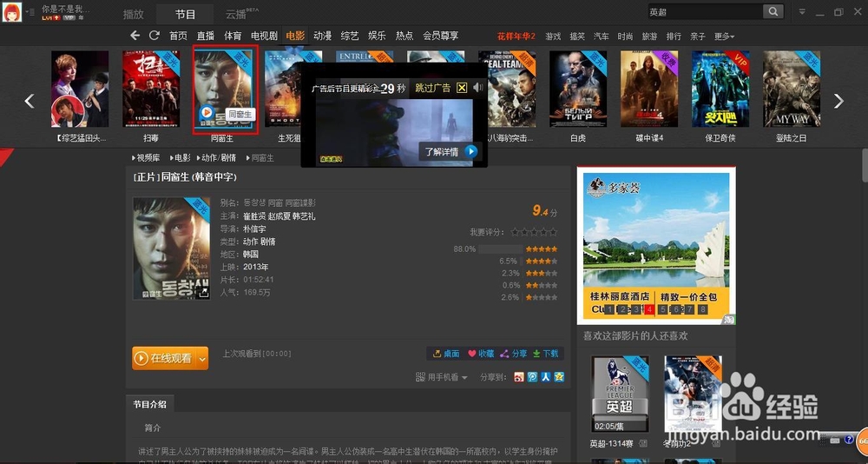Click the vertical page scrollbar thumb
The width and height of the screenshot is (868, 464).
865,164
